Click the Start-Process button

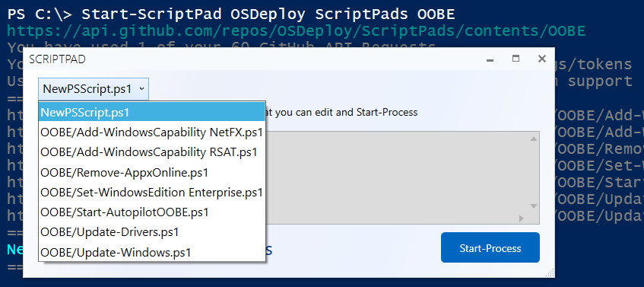(x=490, y=247)
